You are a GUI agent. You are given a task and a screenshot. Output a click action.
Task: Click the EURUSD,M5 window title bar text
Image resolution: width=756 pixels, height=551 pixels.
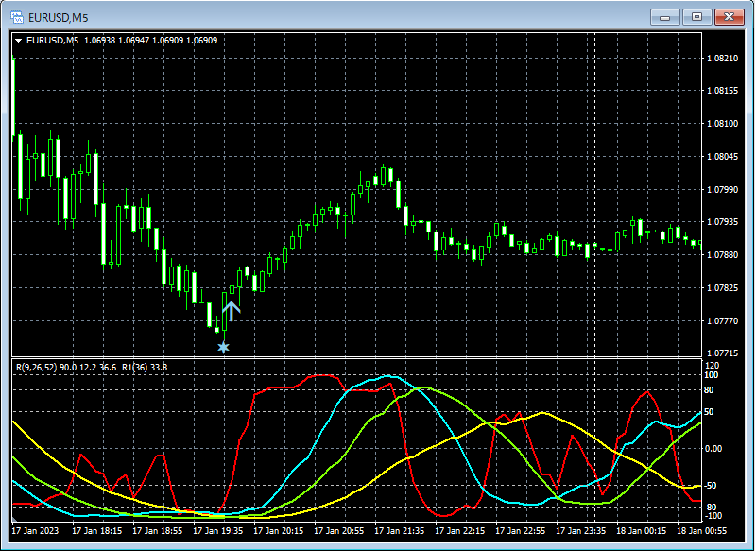(59, 18)
